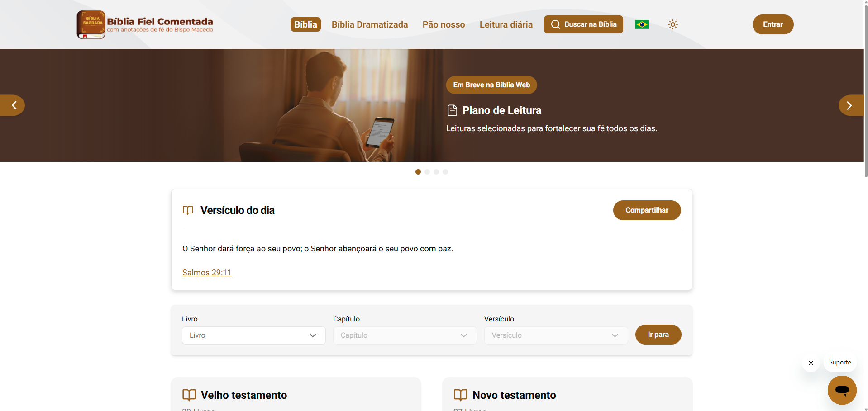The image size is (868, 411).
Task: Select the second carousel dot
Action: [427, 172]
